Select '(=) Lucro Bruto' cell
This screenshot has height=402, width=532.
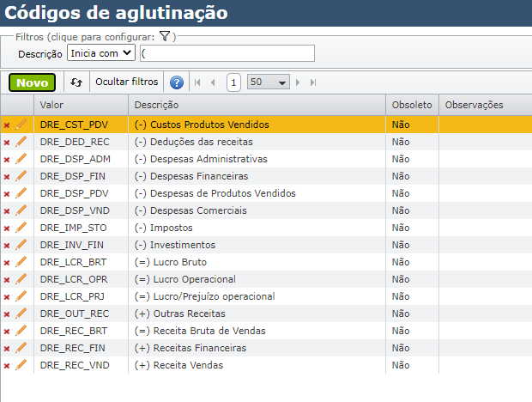click(x=257, y=262)
